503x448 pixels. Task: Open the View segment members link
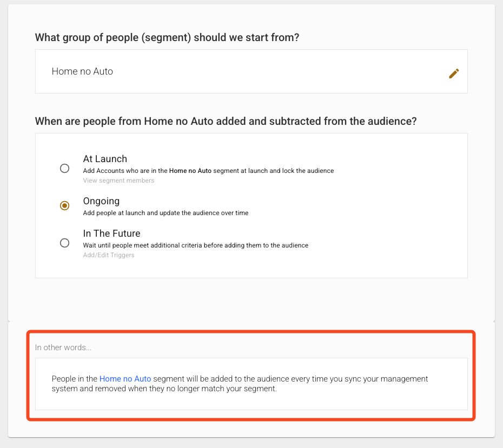[118, 180]
